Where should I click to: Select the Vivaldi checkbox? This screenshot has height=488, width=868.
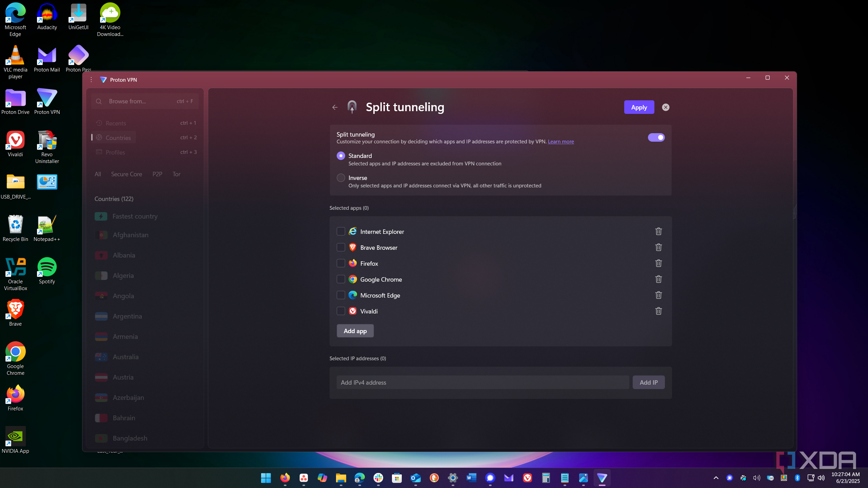[x=341, y=311]
